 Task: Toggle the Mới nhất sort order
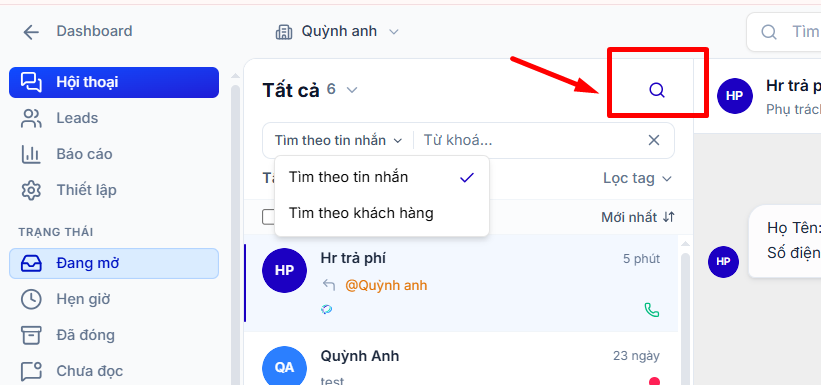tap(638, 217)
